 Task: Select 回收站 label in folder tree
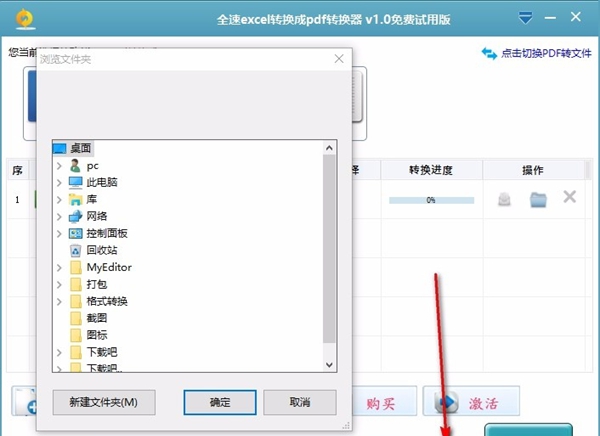(x=102, y=250)
